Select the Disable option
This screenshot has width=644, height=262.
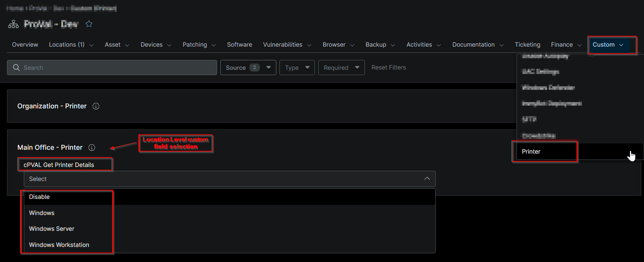229,197
